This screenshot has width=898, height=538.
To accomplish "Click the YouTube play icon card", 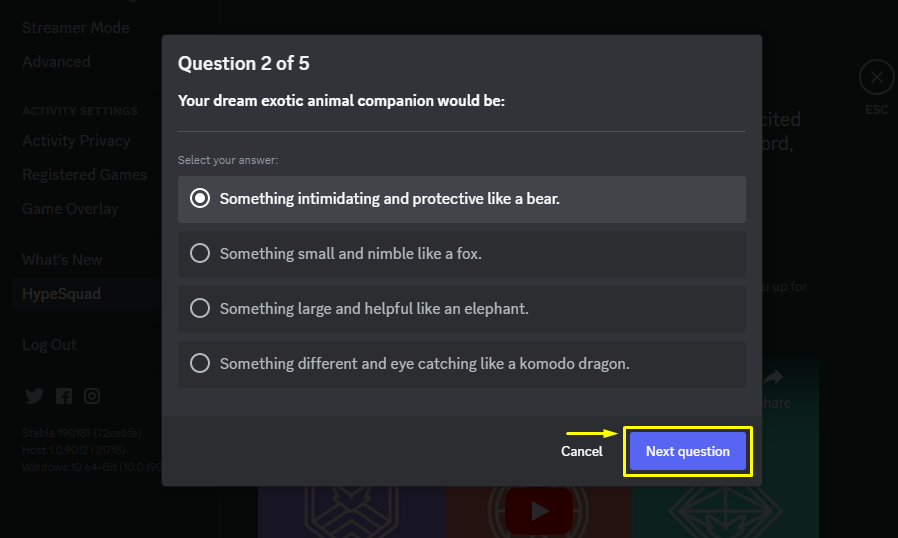I will click(538, 511).
